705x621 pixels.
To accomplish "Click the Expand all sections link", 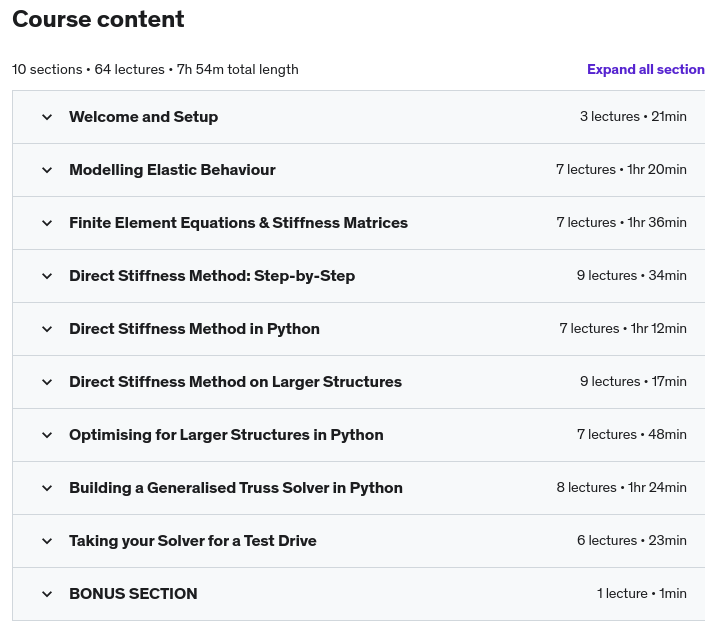I will [646, 69].
